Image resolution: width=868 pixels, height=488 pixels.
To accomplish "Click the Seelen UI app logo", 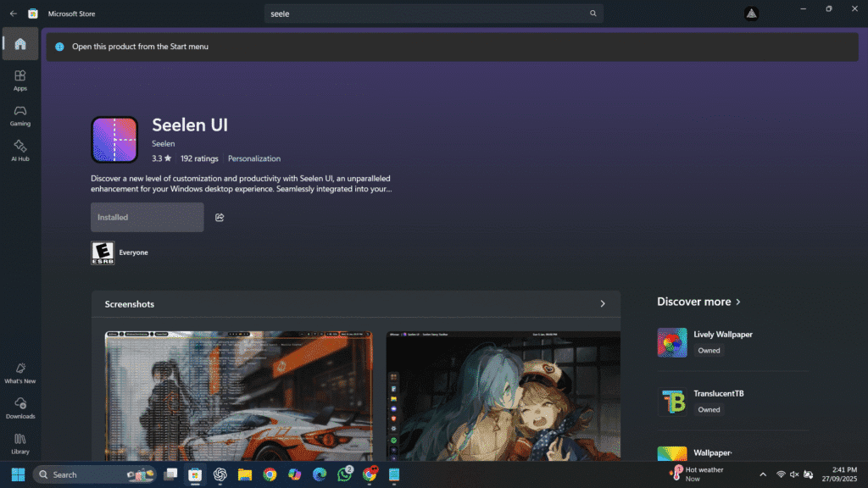I will [114, 140].
